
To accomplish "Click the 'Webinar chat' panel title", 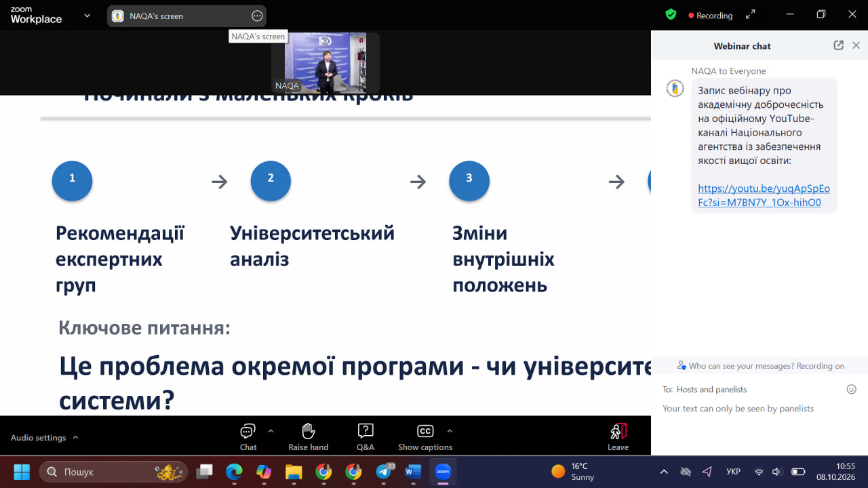I will (742, 46).
